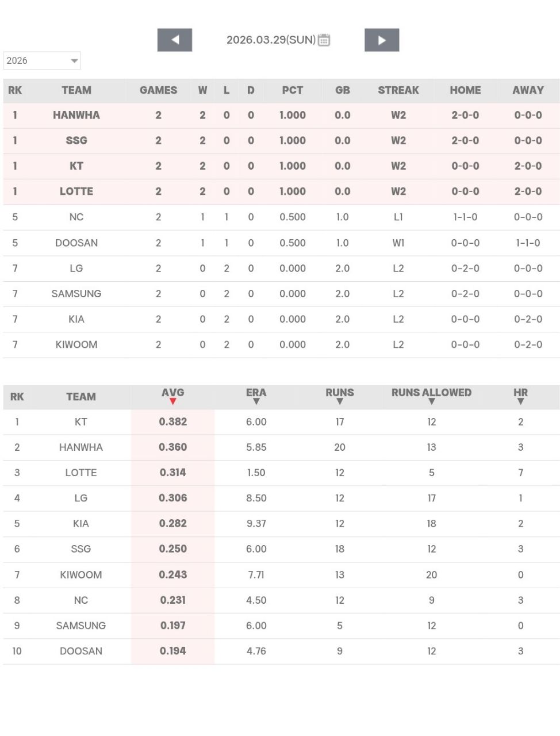Click DOOSAN in the standings table

76,243
